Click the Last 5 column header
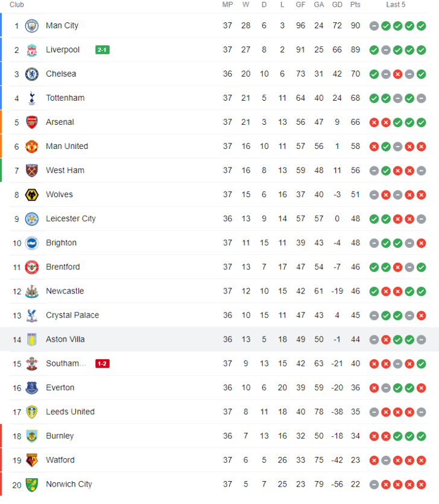The width and height of the screenshot is (439, 504). [x=396, y=4]
